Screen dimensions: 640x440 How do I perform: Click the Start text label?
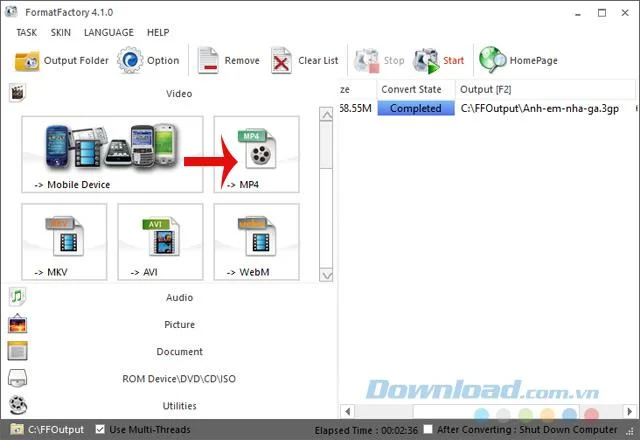pos(453,60)
